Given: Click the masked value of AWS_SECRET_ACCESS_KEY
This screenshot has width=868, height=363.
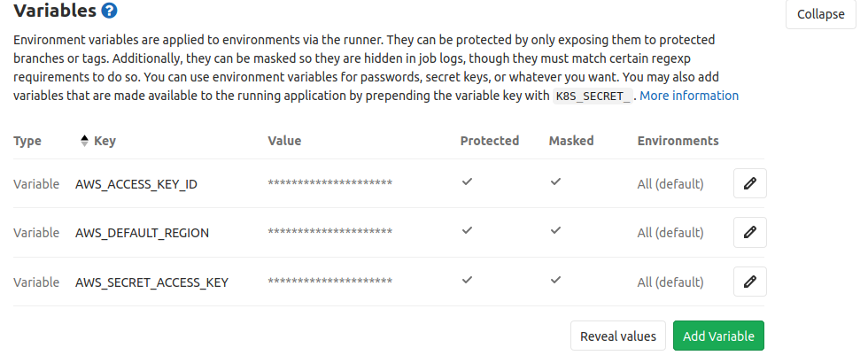Looking at the screenshot, I should click(329, 282).
